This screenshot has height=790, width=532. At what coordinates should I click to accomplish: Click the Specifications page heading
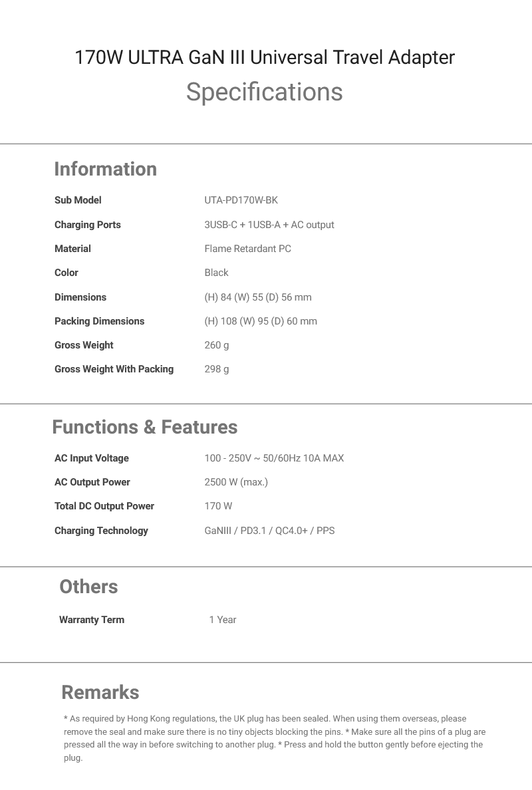tap(264, 92)
